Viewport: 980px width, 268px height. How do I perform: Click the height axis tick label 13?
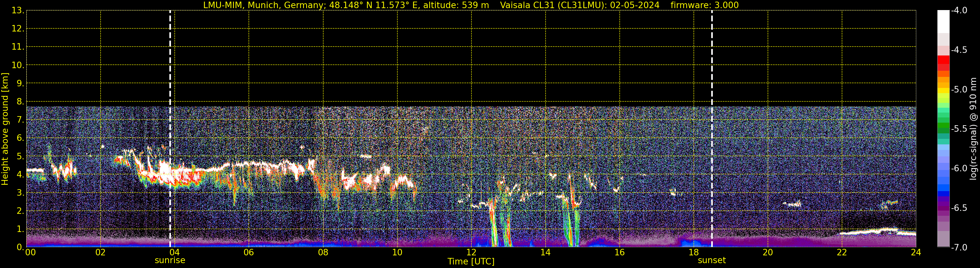tap(17, 10)
